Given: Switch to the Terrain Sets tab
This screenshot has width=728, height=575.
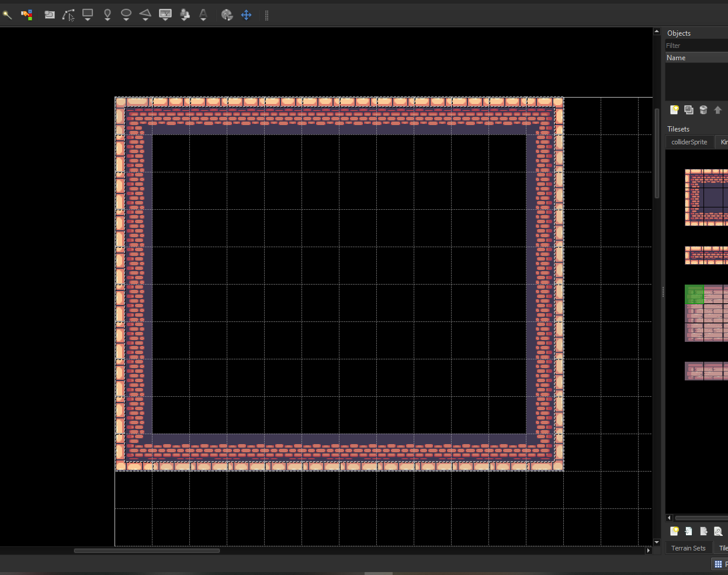Looking at the screenshot, I should click(688, 548).
